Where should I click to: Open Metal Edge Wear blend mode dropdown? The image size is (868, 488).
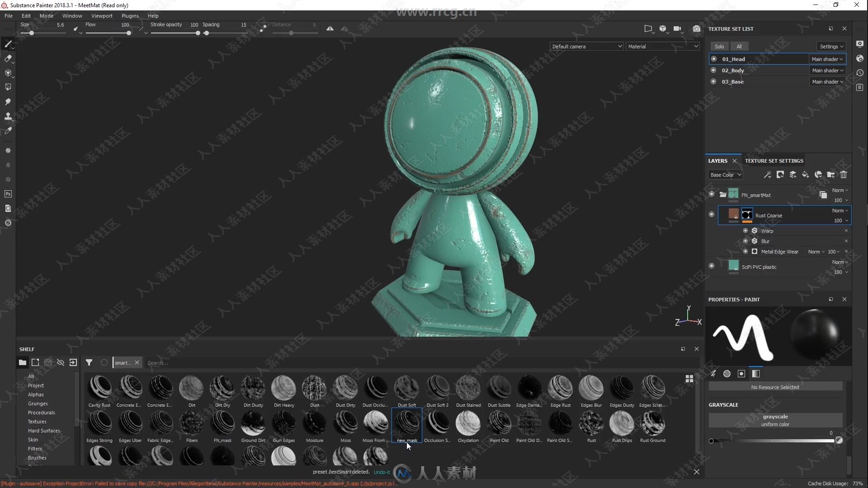816,252
